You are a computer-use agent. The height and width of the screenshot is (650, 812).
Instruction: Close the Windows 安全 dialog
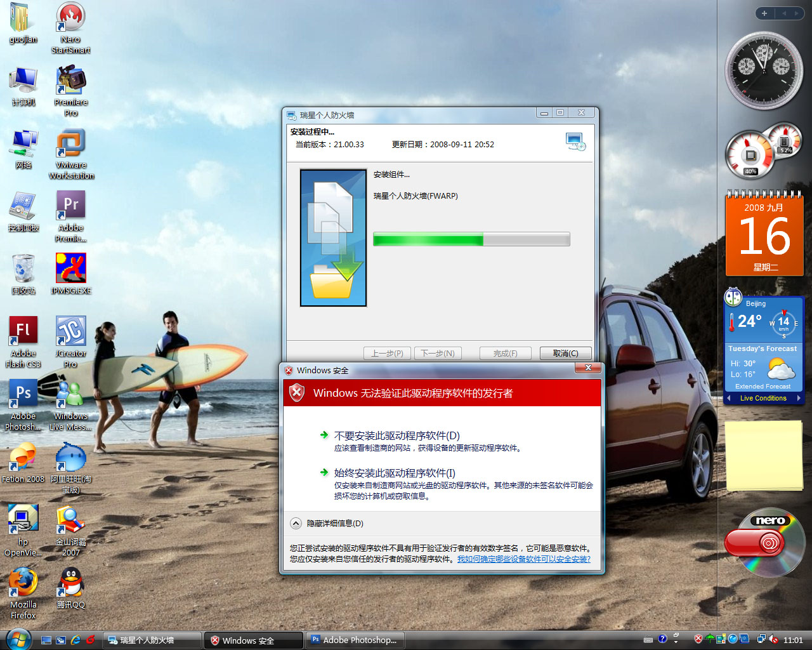pos(588,368)
